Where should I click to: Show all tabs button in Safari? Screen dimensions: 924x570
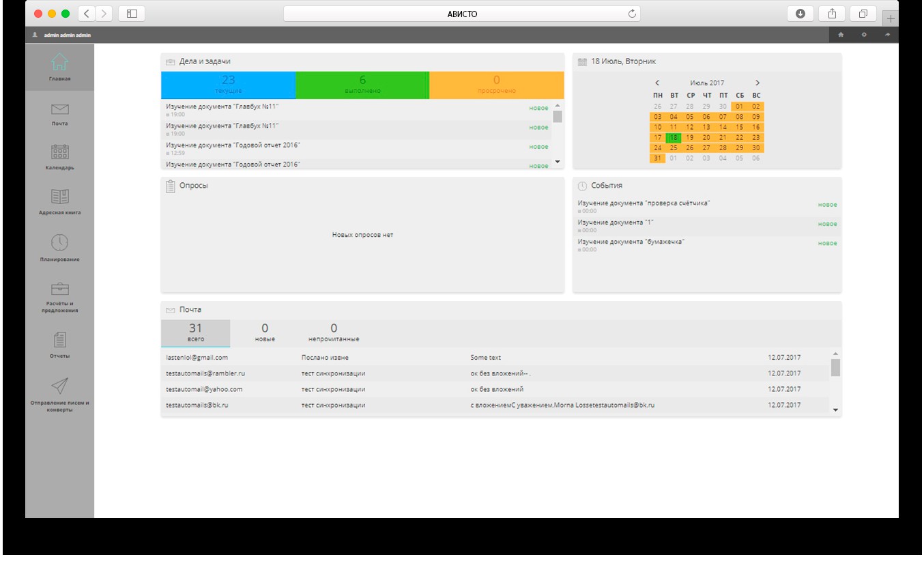point(863,14)
